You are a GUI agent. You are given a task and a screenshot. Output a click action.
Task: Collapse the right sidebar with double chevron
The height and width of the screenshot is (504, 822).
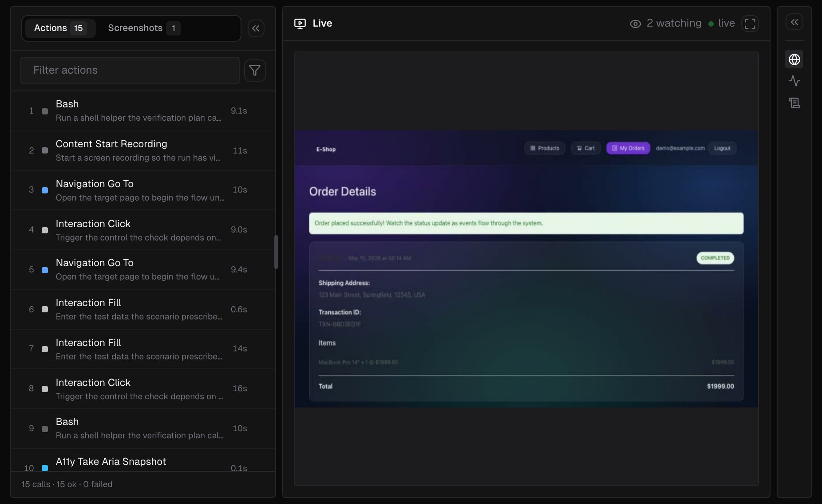[794, 22]
